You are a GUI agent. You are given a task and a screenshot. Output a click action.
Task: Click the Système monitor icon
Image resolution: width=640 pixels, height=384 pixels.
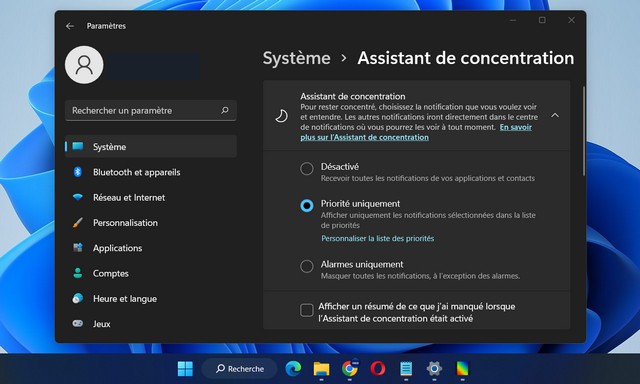pyautogui.click(x=78, y=146)
